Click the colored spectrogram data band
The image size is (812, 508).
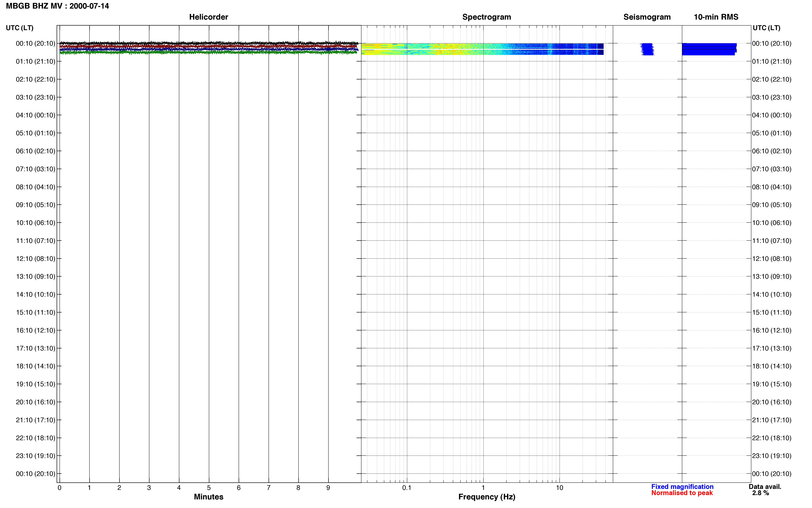[482, 49]
